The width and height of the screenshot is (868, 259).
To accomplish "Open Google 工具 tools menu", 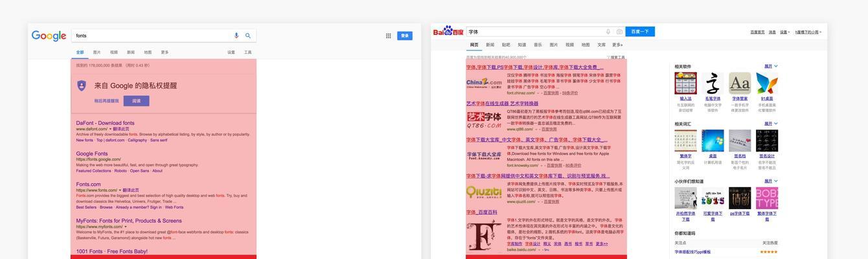I will pyautogui.click(x=248, y=52).
